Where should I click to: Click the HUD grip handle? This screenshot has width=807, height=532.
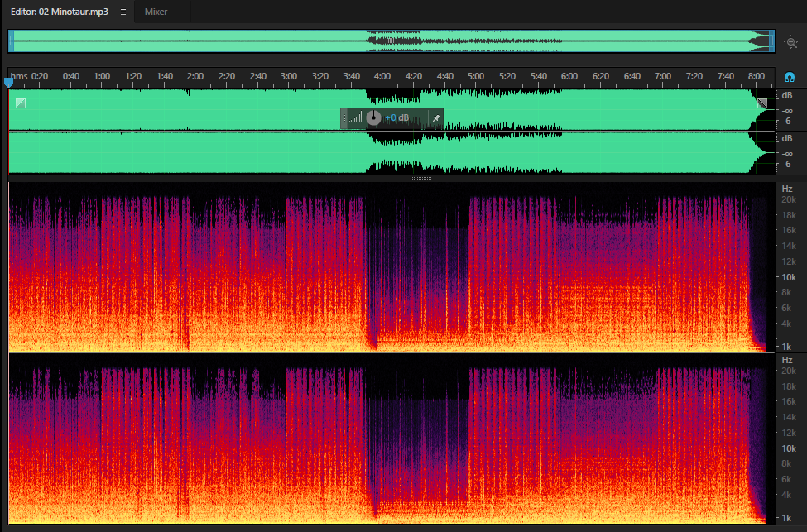click(343, 118)
